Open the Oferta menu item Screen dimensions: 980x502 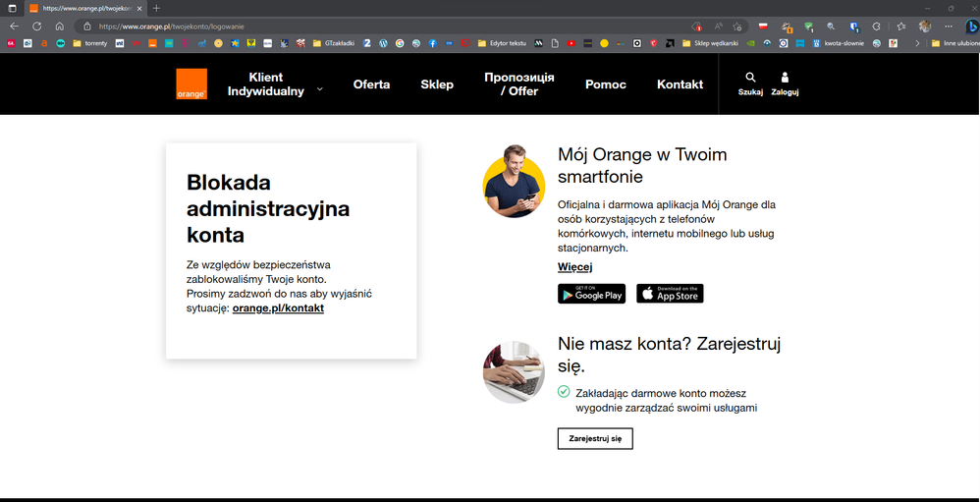pos(371,84)
